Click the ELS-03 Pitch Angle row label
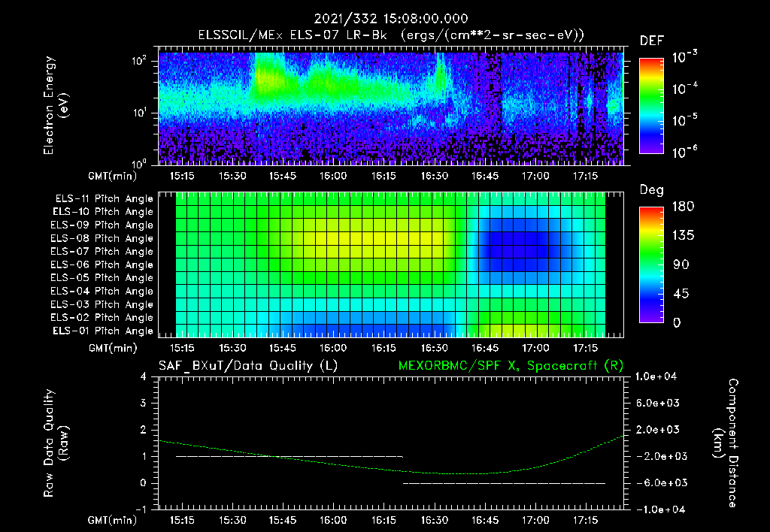Image resolution: width=770 pixels, height=532 pixels. 102,304
